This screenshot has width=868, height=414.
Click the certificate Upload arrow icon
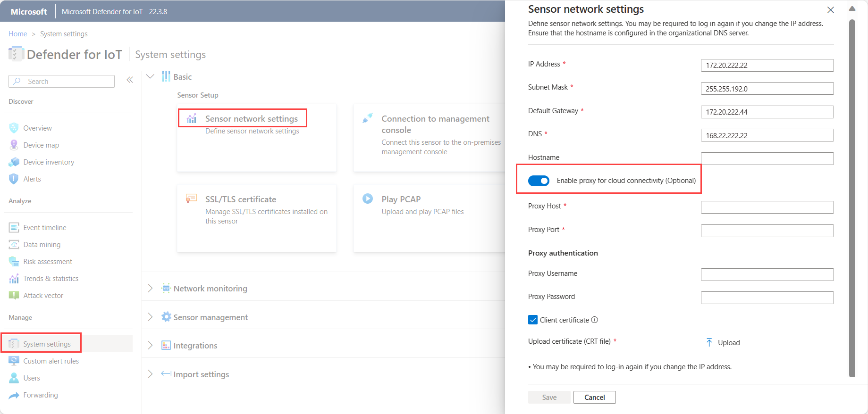[x=709, y=342]
